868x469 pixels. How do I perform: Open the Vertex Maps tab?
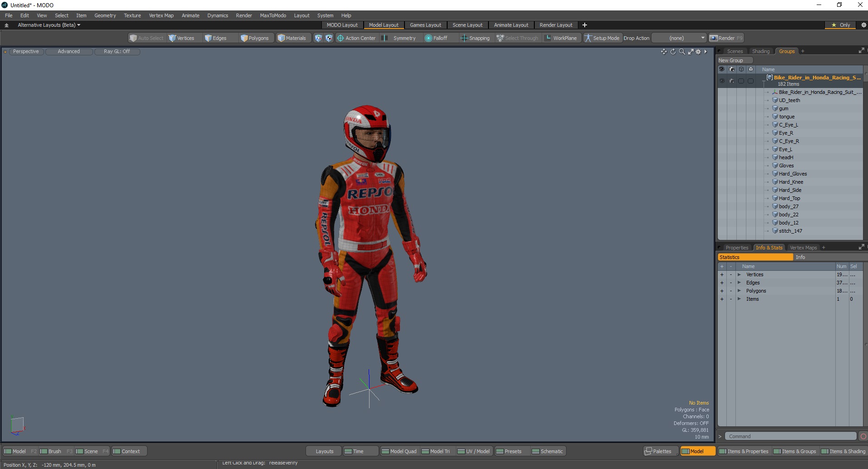pyautogui.click(x=803, y=248)
